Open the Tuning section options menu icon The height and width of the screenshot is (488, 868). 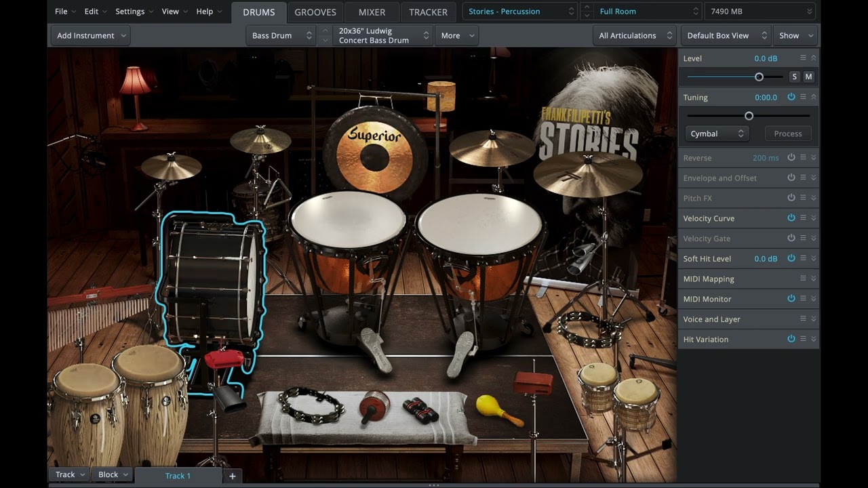point(803,97)
